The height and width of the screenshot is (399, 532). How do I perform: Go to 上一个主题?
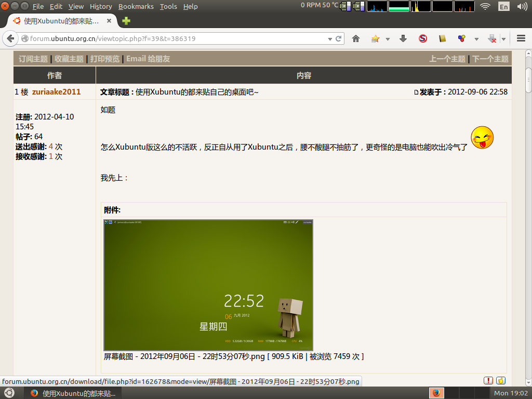coord(447,59)
